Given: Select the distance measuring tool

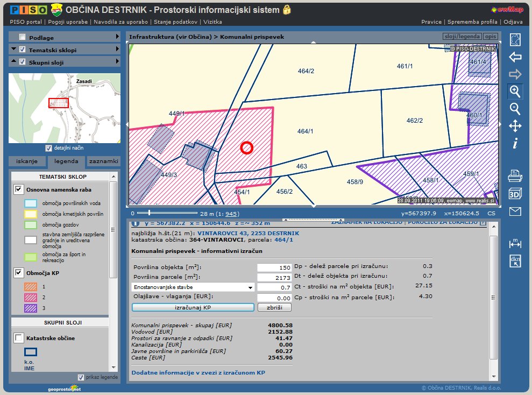Looking at the screenshot, I should [515, 244].
